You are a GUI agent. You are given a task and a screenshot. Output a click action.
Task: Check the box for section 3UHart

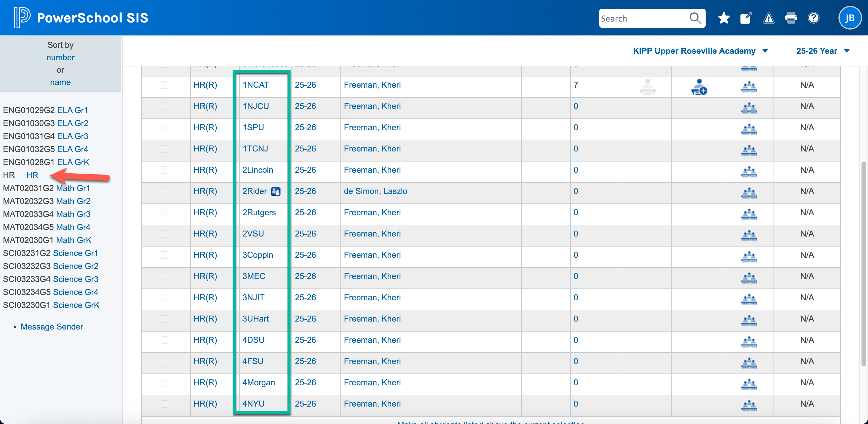coord(164,319)
